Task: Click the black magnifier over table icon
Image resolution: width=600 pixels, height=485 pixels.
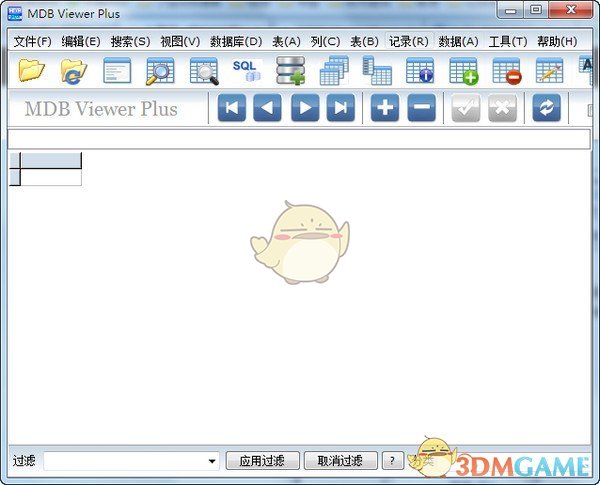Action: tap(204, 70)
